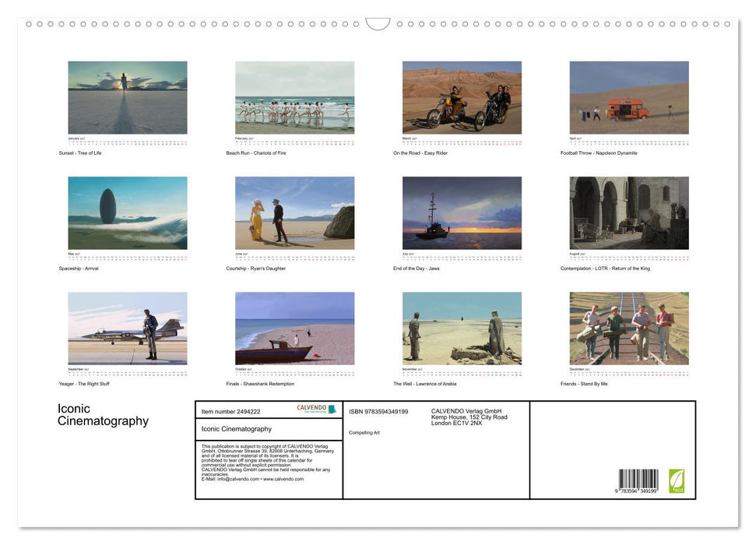The height and width of the screenshot is (545, 756).
Task: Click the Finale - Shawshank Redemption image
Action: click(294, 329)
